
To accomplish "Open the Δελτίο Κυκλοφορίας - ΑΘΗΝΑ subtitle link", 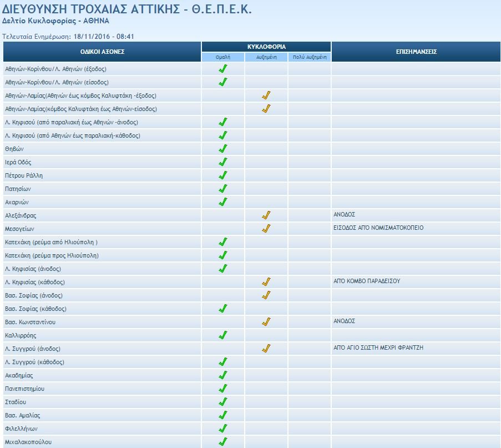I will click(59, 21).
